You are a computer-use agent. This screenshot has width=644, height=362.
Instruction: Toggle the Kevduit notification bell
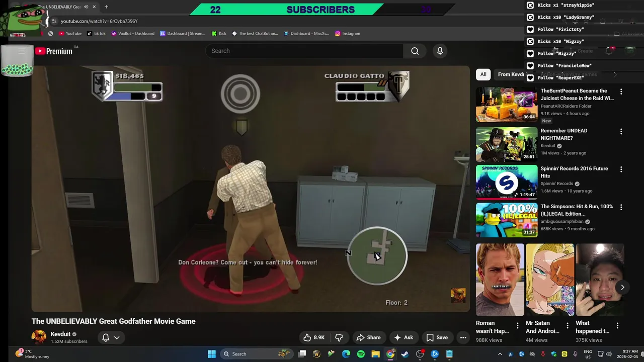[x=106, y=337]
